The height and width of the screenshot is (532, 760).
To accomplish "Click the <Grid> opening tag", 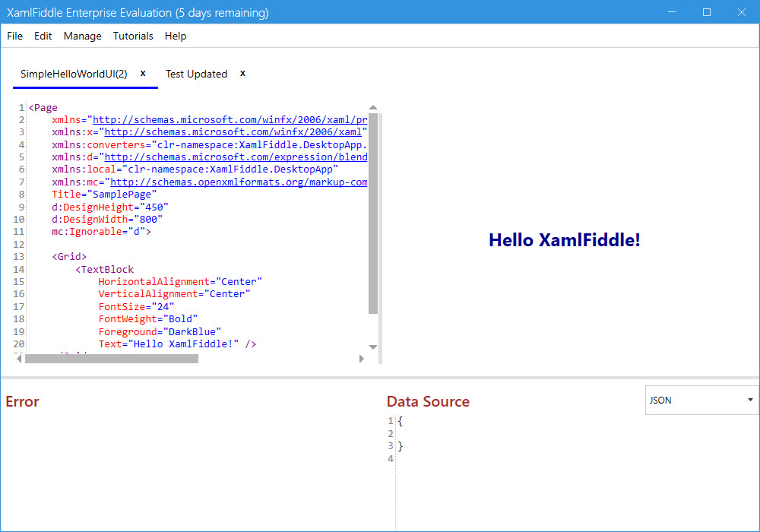I will pyautogui.click(x=69, y=257).
